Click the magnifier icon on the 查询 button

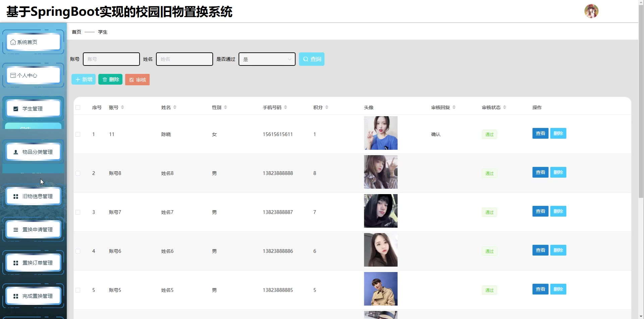pyautogui.click(x=306, y=59)
